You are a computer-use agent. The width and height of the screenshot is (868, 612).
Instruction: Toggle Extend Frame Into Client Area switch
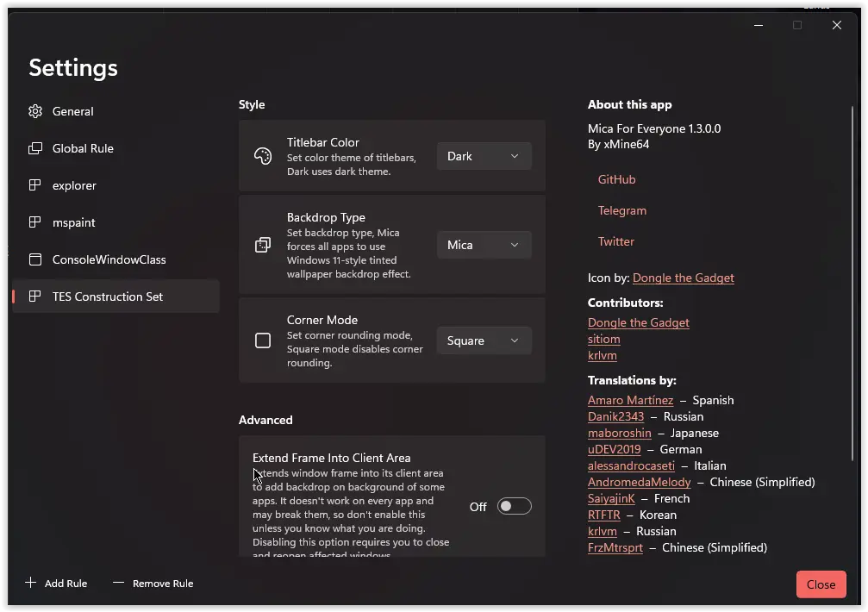coord(515,506)
